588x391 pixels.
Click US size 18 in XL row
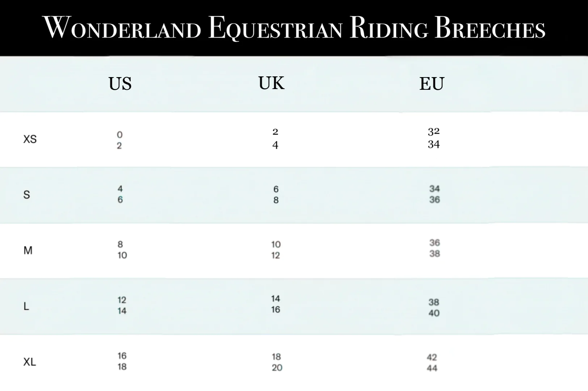[x=122, y=366]
